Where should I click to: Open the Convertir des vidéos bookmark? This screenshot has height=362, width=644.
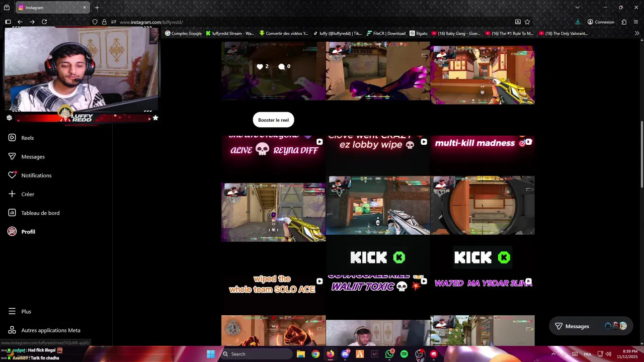pos(284,33)
